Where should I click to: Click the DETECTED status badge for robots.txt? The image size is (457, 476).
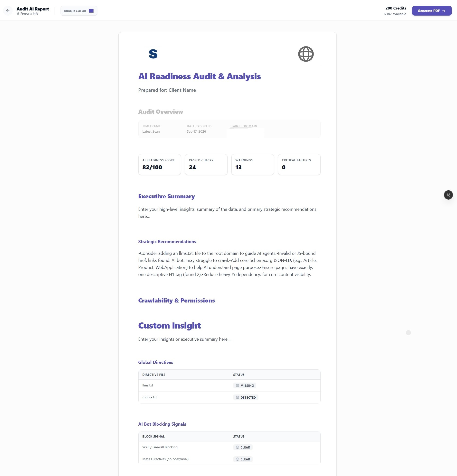tap(246, 397)
